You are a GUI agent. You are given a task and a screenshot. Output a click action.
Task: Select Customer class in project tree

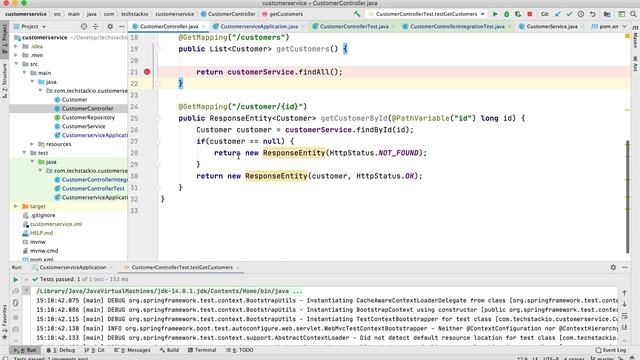[x=74, y=100]
